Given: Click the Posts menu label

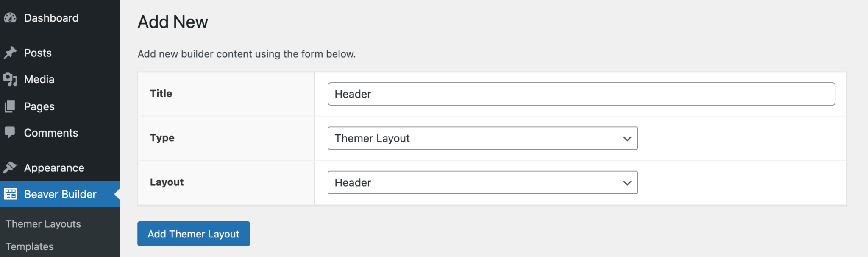Looking at the screenshot, I should (x=38, y=53).
